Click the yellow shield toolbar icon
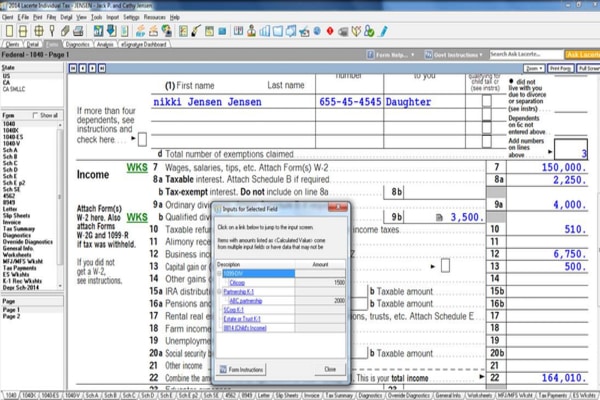 [x=356, y=31]
